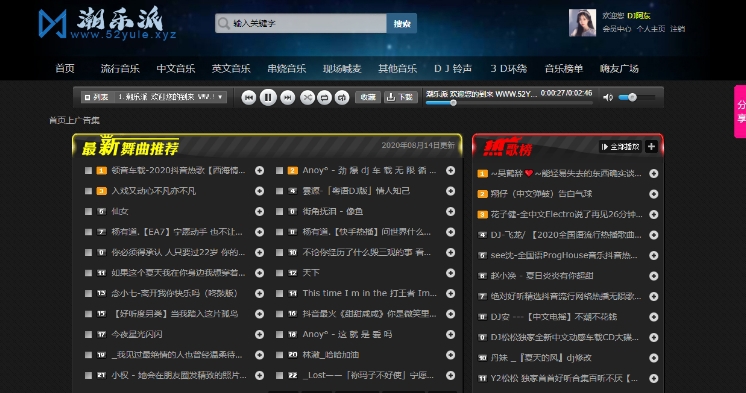
Task: Open 中文音乐 menu item
Action: [176, 69]
